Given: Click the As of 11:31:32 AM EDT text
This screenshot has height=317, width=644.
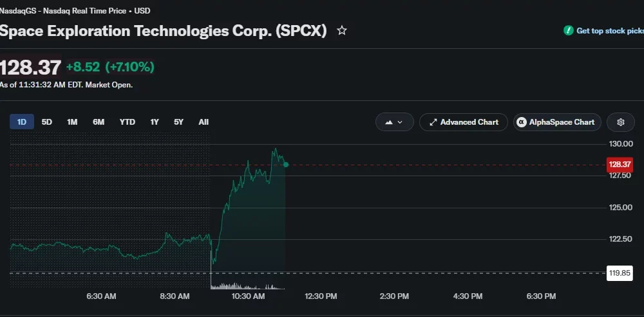Looking at the screenshot, I should tap(42, 86).
